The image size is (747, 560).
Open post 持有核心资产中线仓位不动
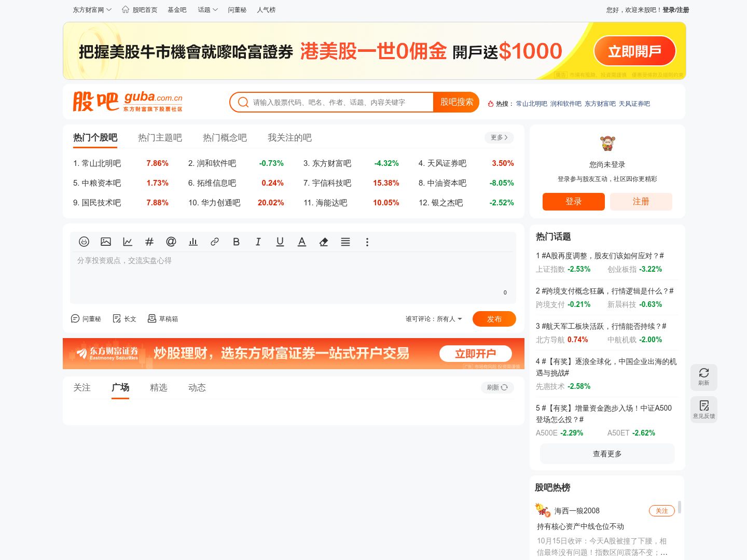click(x=580, y=526)
